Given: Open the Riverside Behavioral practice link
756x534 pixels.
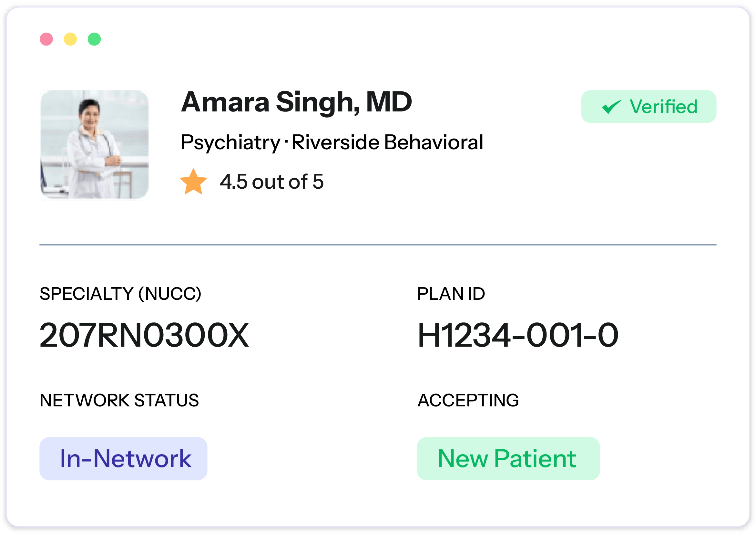Looking at the screenshot, I should click(x=387, y=142).
